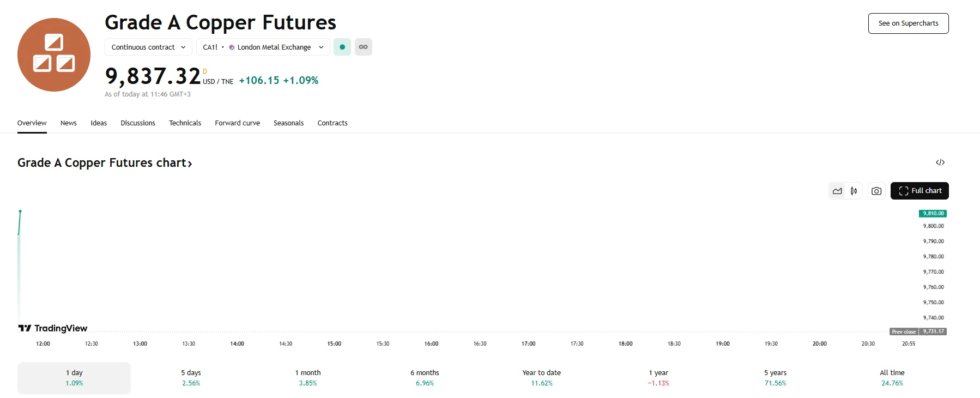Open the Full chart view
980x398 pixels.
pyautogui.click(x=919, y=191)
